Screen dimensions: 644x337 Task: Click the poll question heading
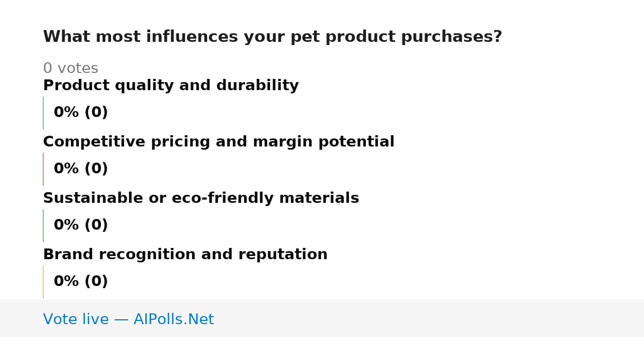tap(273, 37)
